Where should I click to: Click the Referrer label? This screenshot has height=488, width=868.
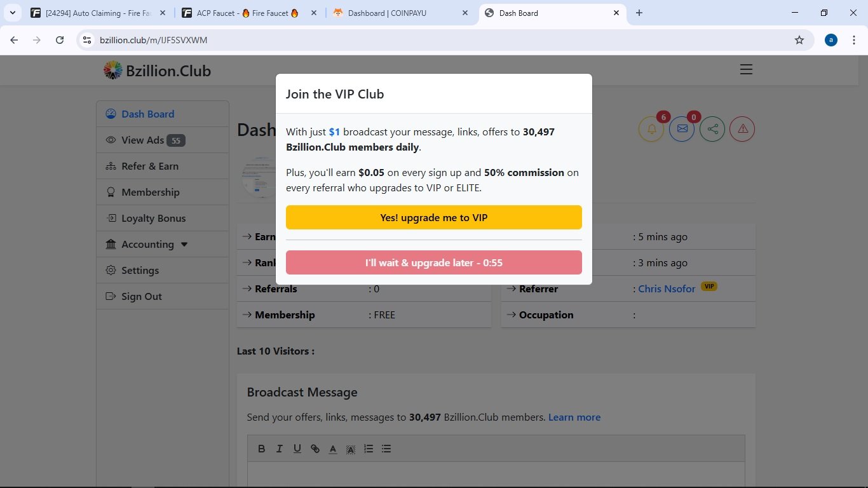click(x=538, y=288)
